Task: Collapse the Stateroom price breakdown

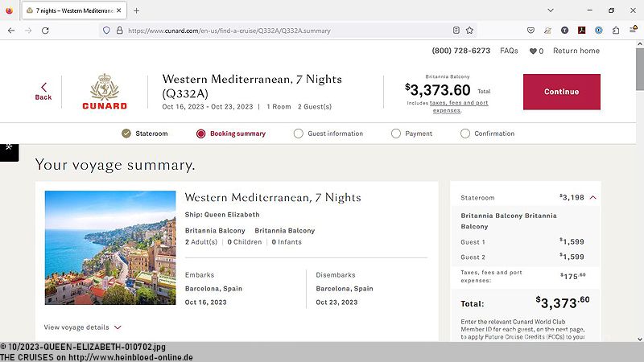Action: pos(592,197)
